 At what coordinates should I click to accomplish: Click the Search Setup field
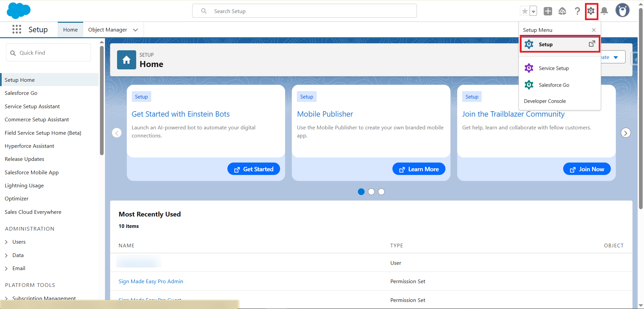click(305, 11)
